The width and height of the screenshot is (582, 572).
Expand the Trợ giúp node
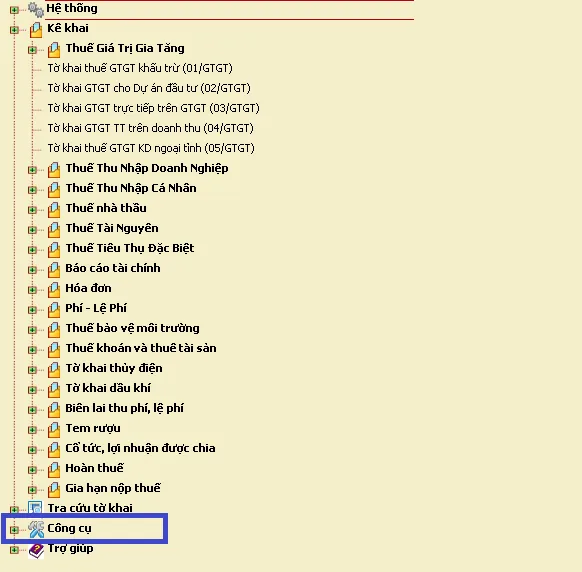[14, 550]
